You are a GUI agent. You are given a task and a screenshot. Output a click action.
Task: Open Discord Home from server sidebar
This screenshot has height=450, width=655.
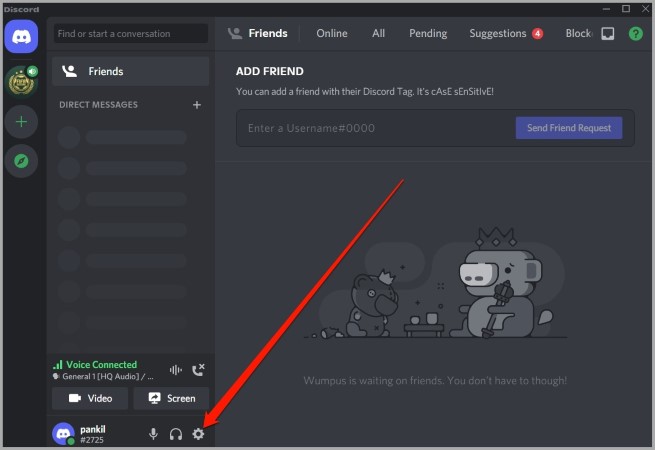click(21, 37)
